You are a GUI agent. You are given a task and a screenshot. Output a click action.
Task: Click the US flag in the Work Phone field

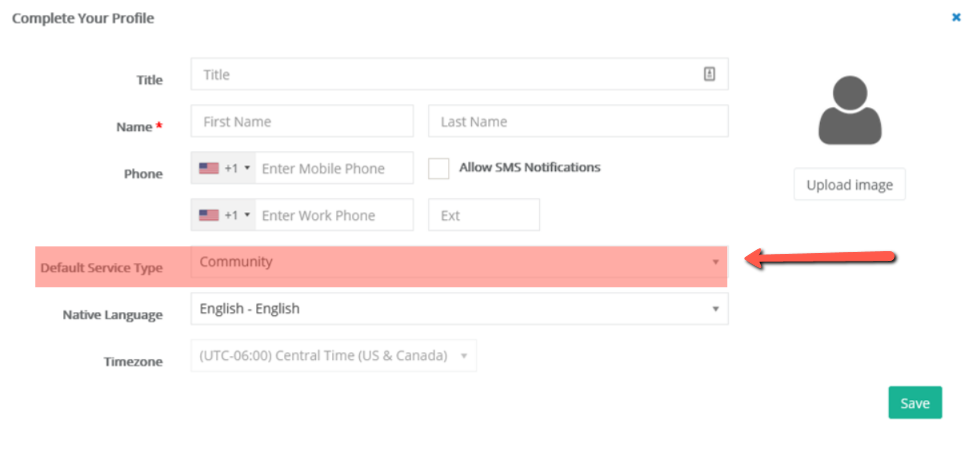click(x=209, y=215)
